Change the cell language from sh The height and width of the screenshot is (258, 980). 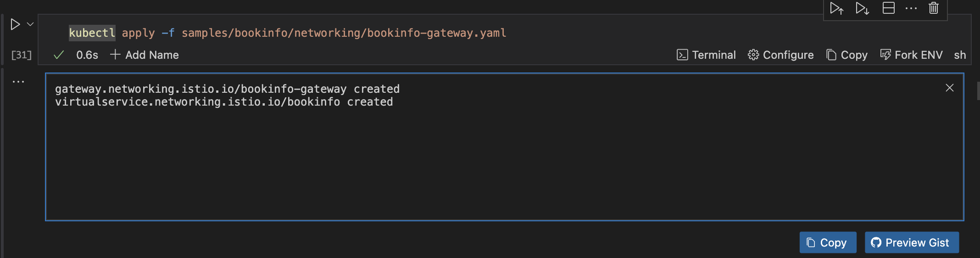click(960, 55)
